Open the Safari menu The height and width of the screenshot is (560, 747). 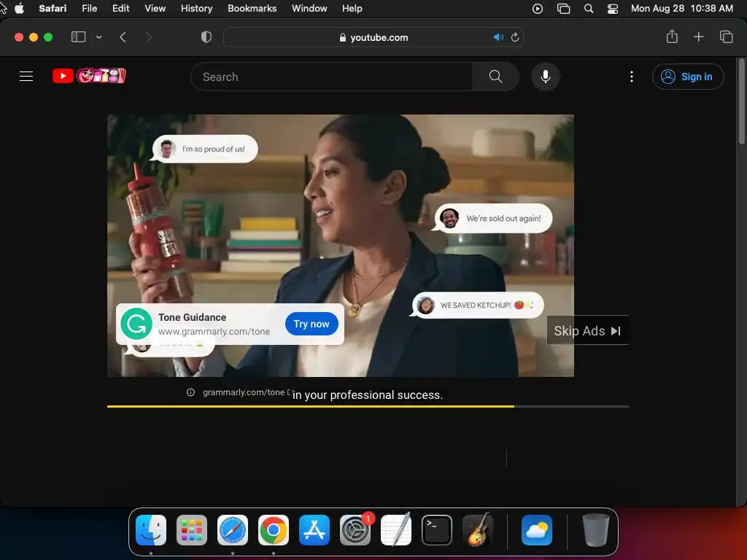(x=53, y=9)
